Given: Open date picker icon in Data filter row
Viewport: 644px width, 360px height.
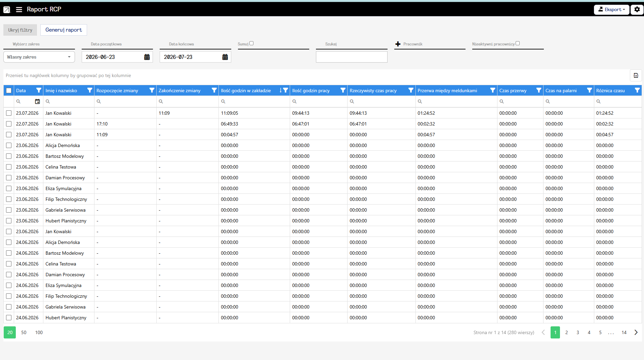Looking at the screenshot, I should (37, 101).
